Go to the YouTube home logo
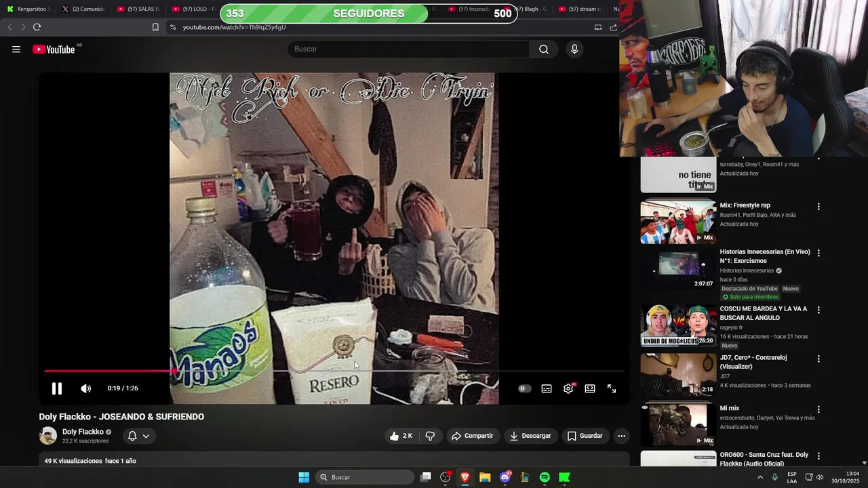868x488 pixels. pyautogui.click(x=54, y=49)
